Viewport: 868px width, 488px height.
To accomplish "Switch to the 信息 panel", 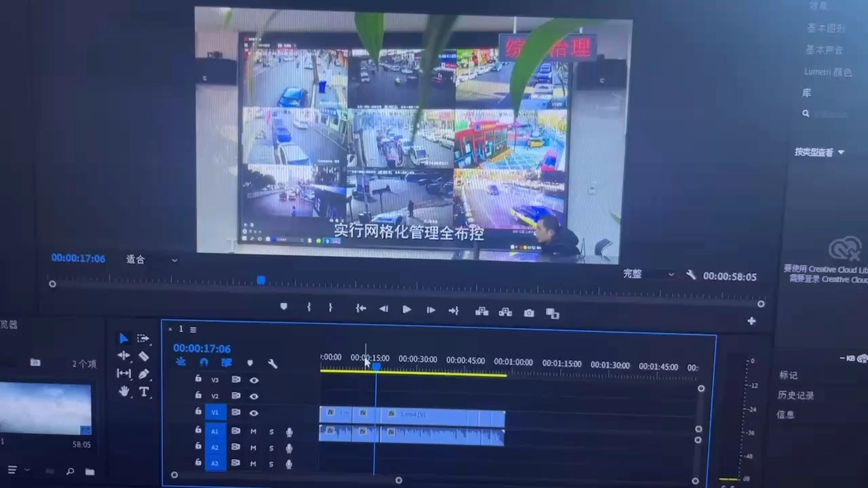I will point(785,414).
